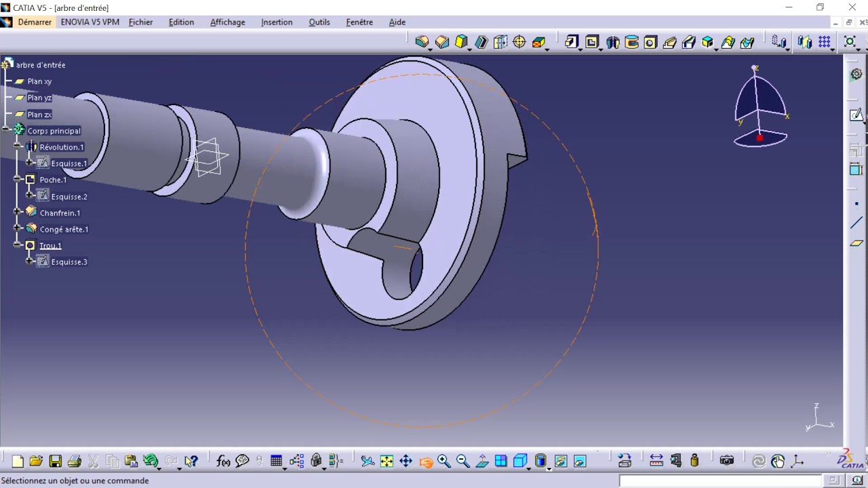Select Trou.1 in the specification tree
This screenshot has width=868, height=488.
[x=50, y=245]
